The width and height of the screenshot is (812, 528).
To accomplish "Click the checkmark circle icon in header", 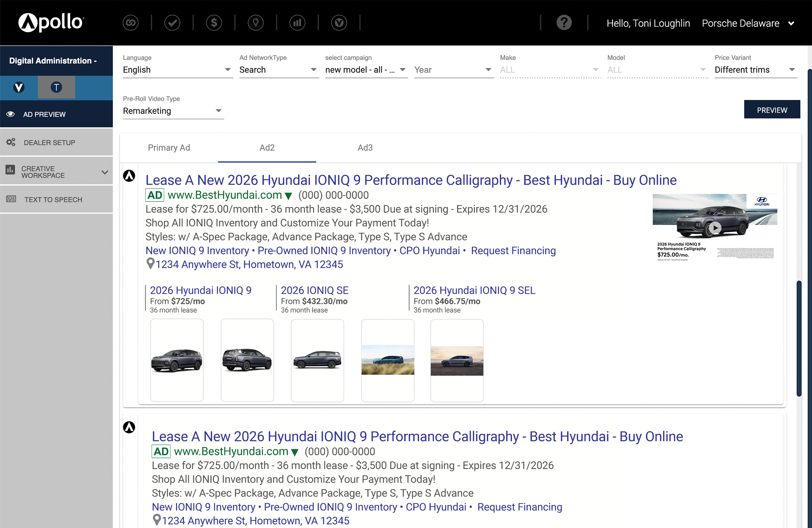I will point(172,23).
